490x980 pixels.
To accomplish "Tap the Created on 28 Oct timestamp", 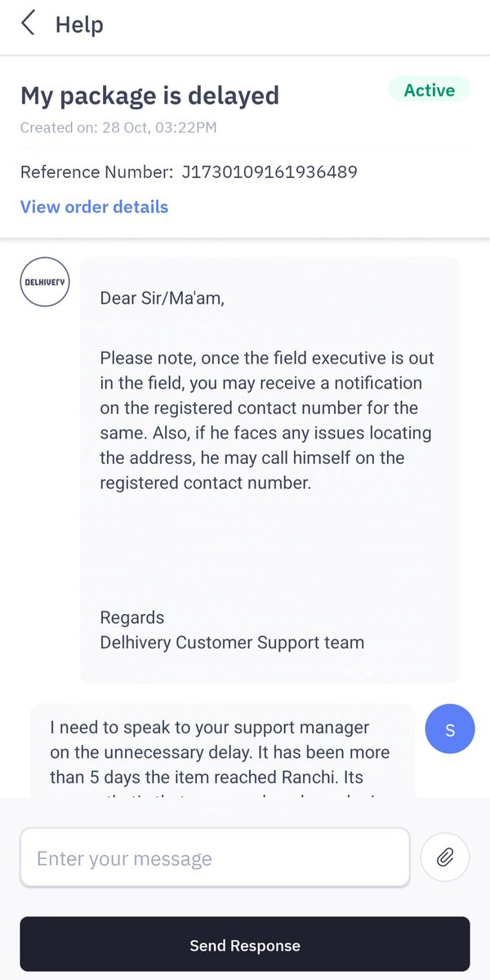I will 118,127.
